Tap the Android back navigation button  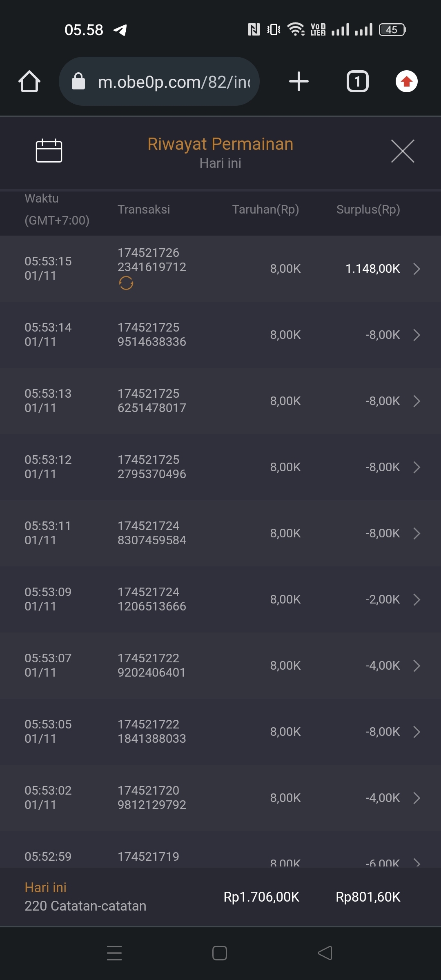point(325,953)
